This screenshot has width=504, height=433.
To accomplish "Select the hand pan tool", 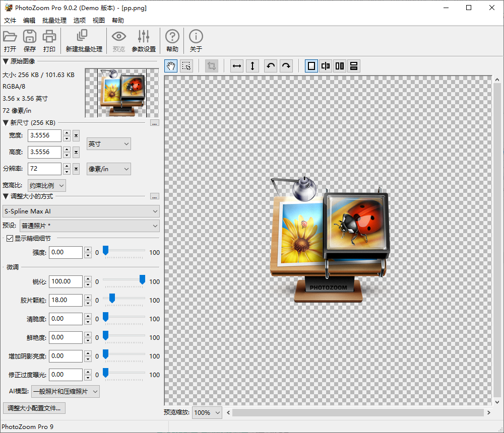I will tap(171, 66).
